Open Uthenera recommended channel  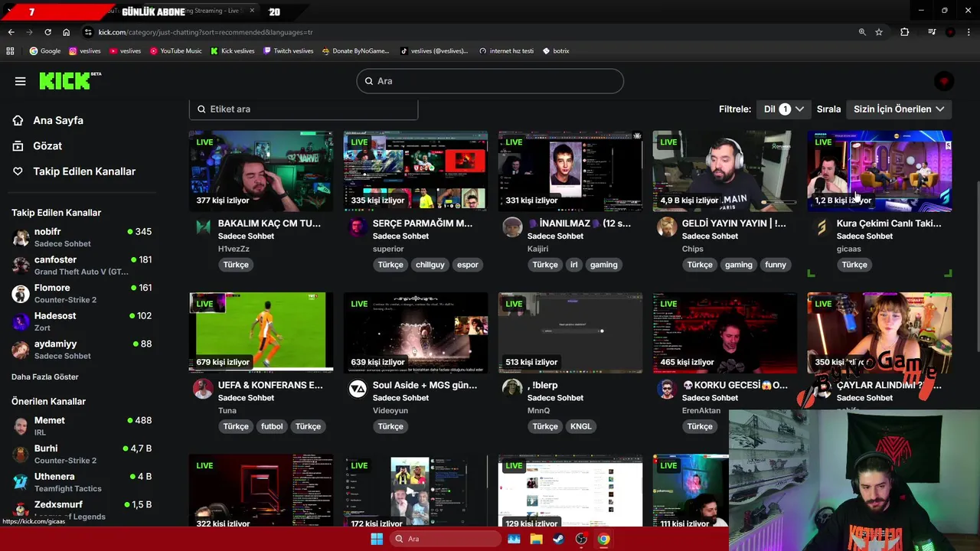[x=83, y=481]
